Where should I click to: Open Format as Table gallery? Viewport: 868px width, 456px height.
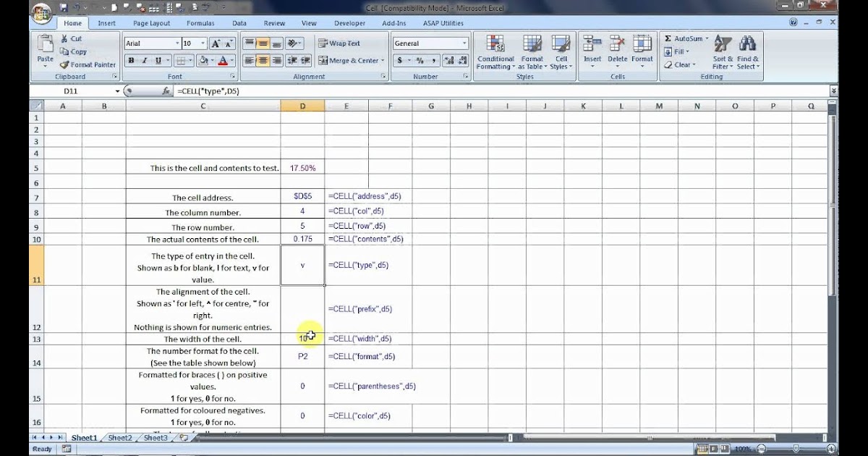click(532, 52)
